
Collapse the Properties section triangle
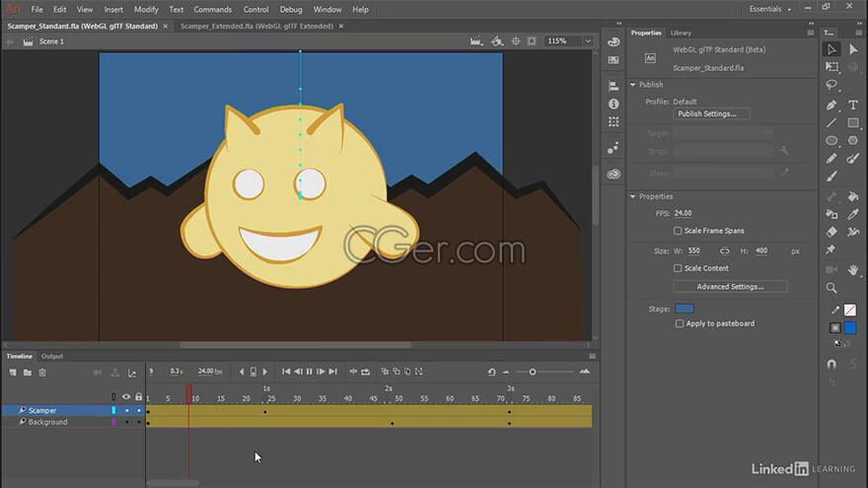click(x=632, y=196)
